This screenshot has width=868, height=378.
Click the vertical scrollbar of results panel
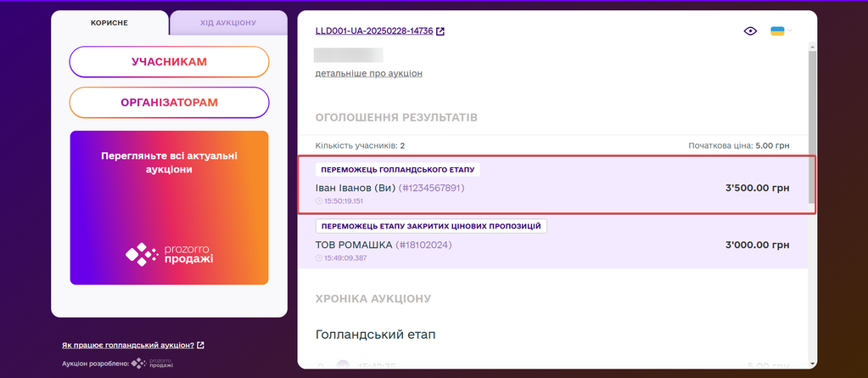coord(812,127)
